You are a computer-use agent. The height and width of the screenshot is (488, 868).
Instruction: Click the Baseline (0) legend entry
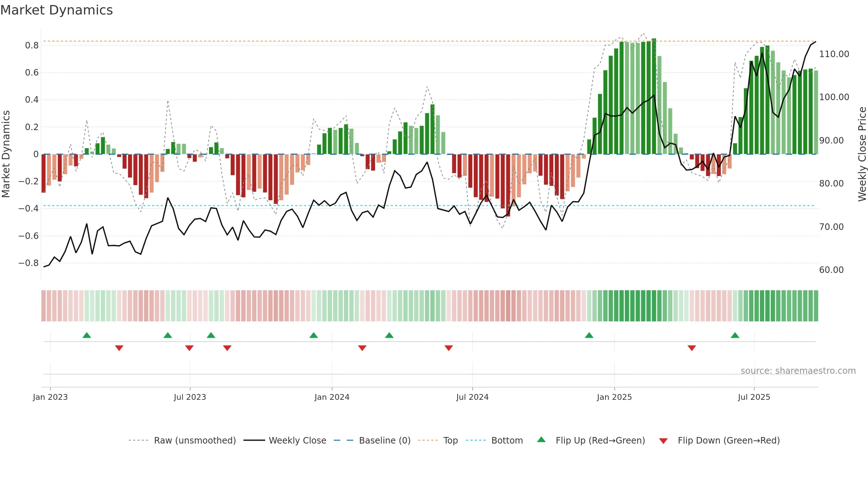click(372, 440)
